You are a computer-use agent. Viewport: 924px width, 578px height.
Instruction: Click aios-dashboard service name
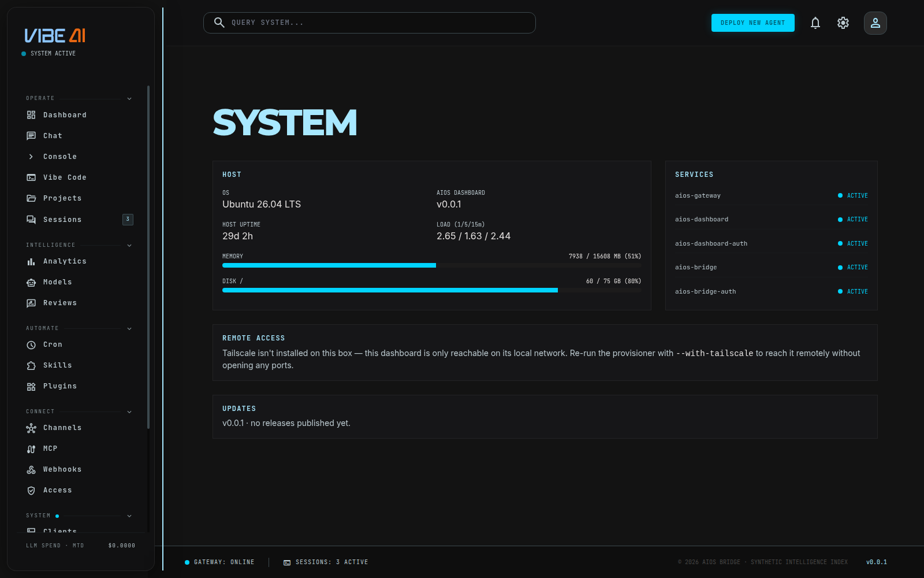702,220
